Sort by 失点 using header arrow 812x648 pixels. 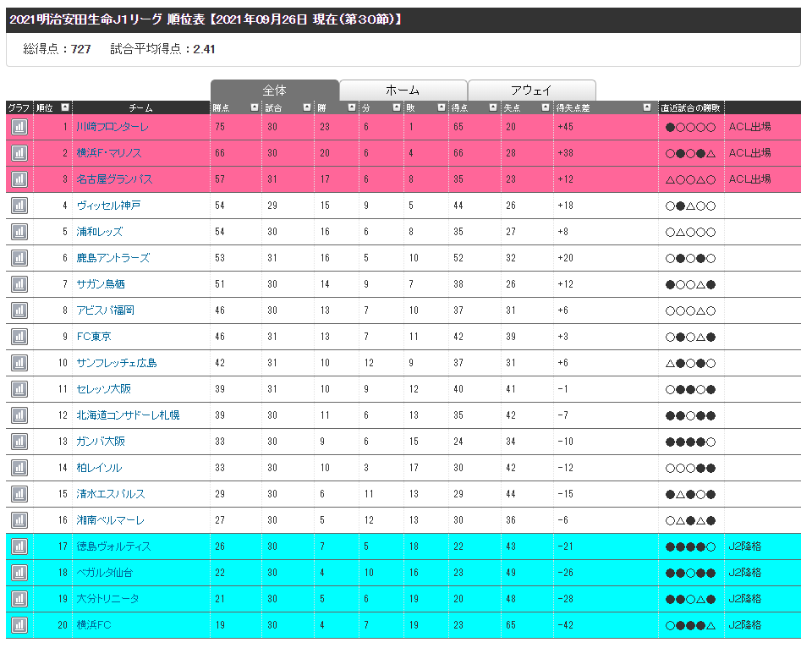pyautogui.click(x=546, y=107)
